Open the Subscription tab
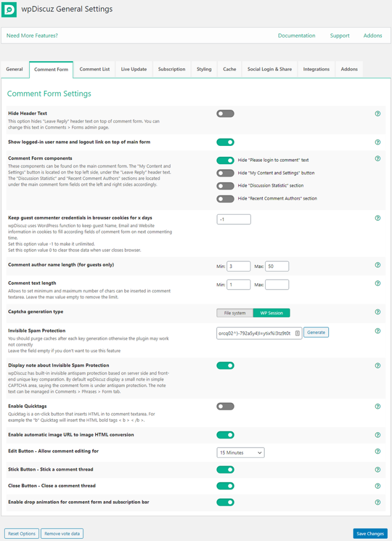 172,69
